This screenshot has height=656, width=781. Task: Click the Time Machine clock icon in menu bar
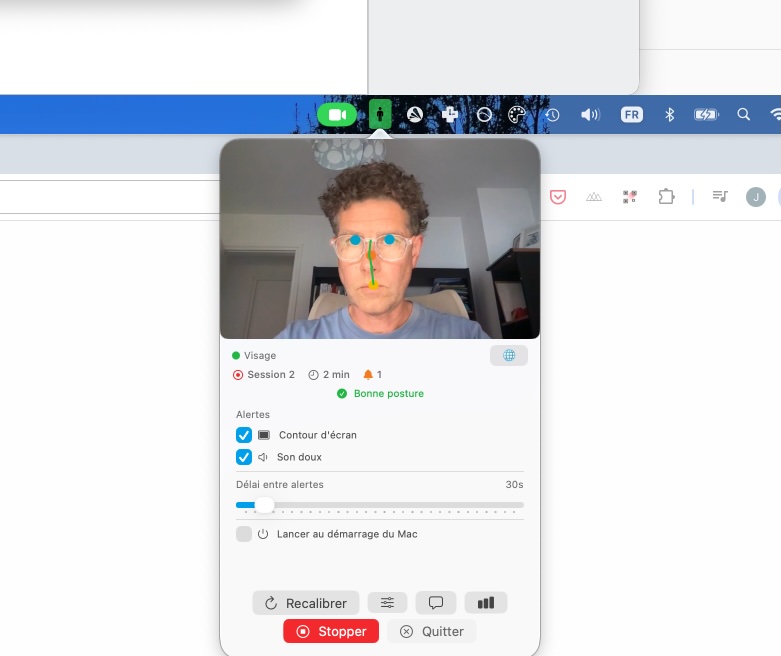point(552,115)
